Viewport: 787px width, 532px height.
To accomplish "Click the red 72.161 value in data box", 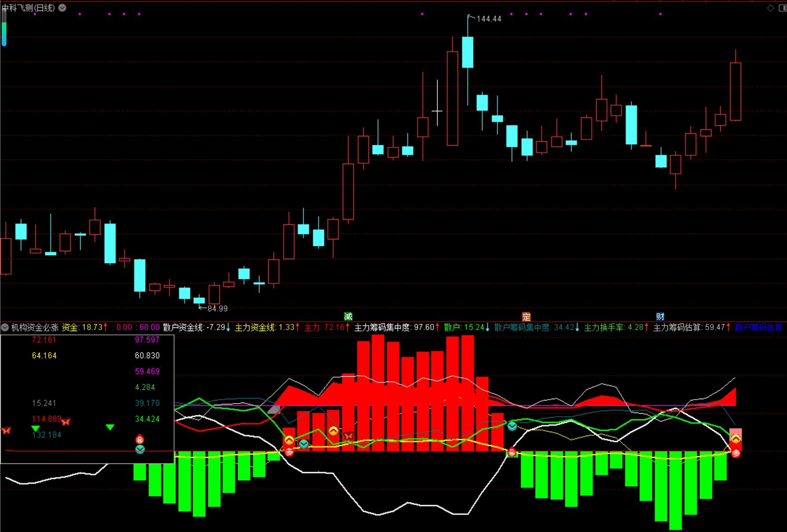I will (x=44, y=339).
